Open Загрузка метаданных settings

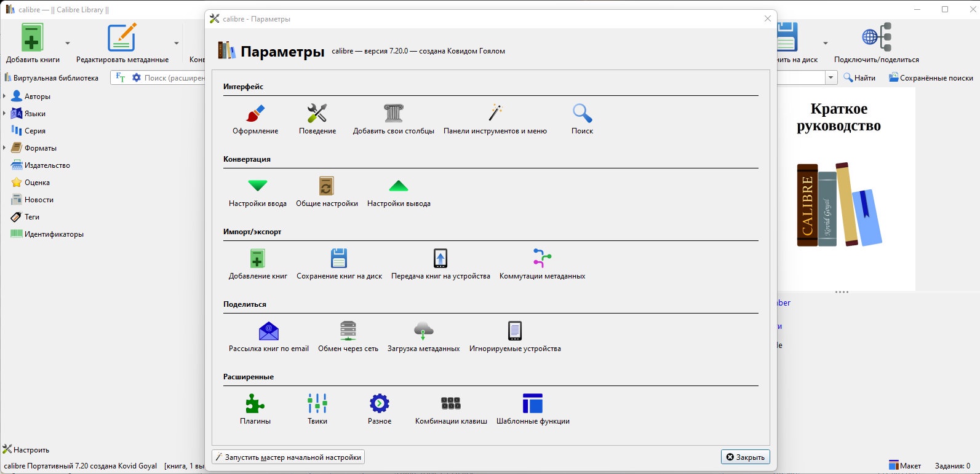tap(424, 337)
